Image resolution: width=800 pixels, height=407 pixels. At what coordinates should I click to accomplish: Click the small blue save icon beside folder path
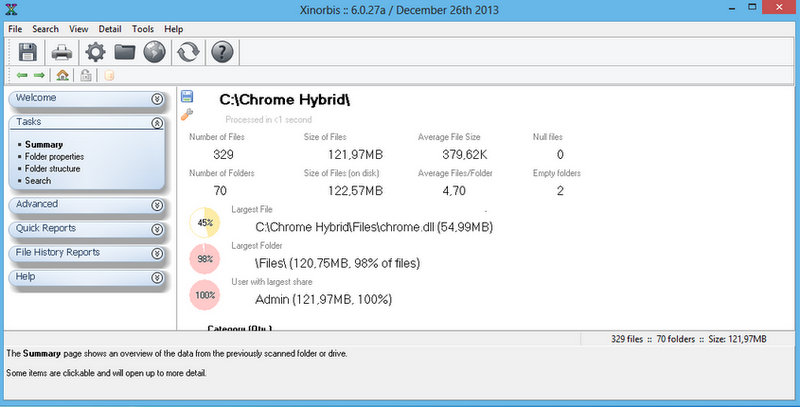(x=187, y=96)
